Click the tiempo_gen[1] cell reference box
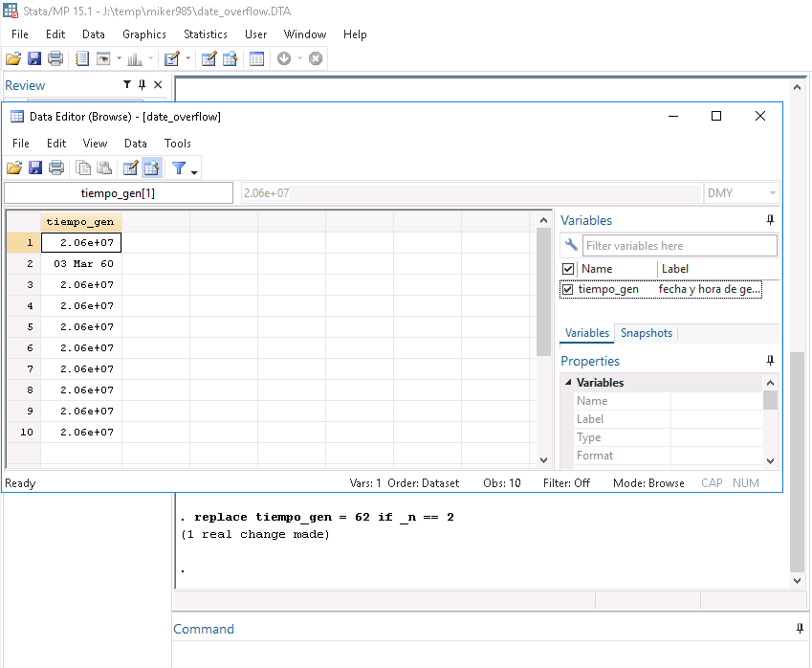The height and width of the screenshot is (668, 812). point(118,193)
